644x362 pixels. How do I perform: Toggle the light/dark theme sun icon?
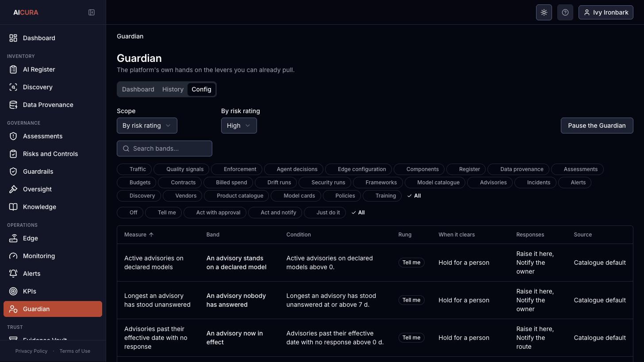coord(544,12)
